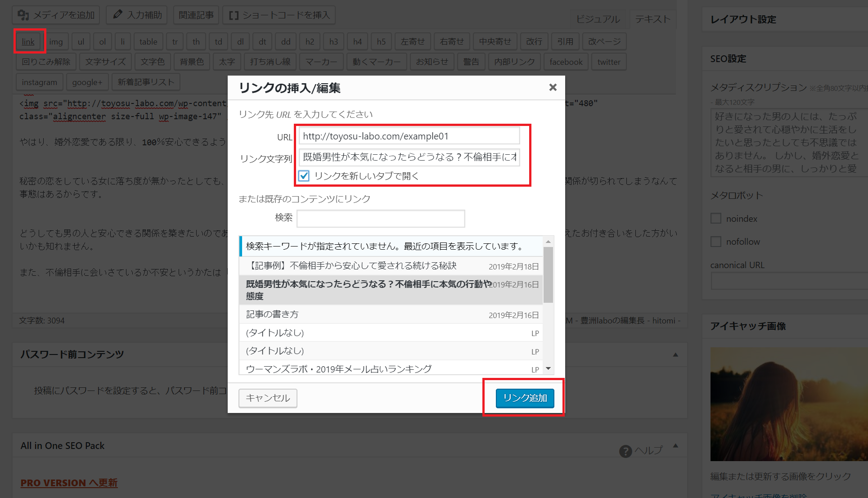Insert an h4 heading tag
The width and height of the screenshot is (868, 498).
[357, 41]
